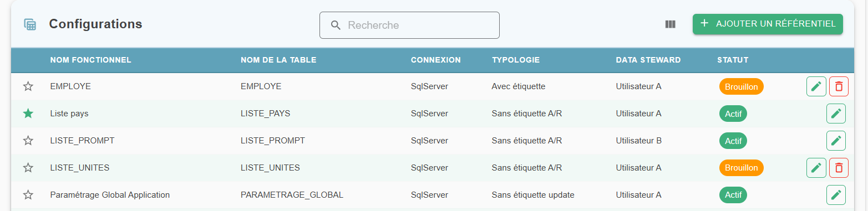Screen dimensions: 868x211
Task: Click 'Sans étiquette A/R' in the LISTE_UNITES row
Action: [527, 167]
